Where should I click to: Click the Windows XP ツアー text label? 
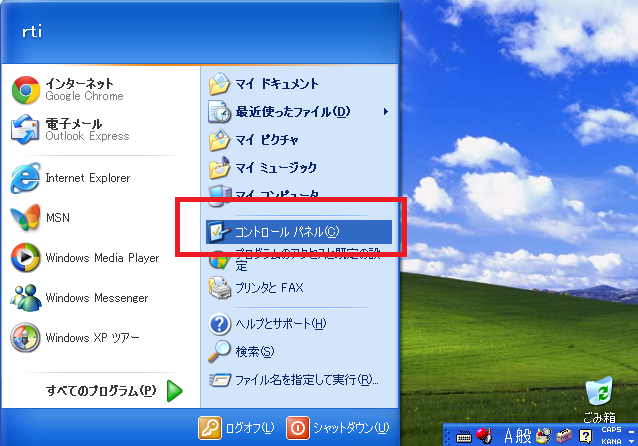point(92,337)
